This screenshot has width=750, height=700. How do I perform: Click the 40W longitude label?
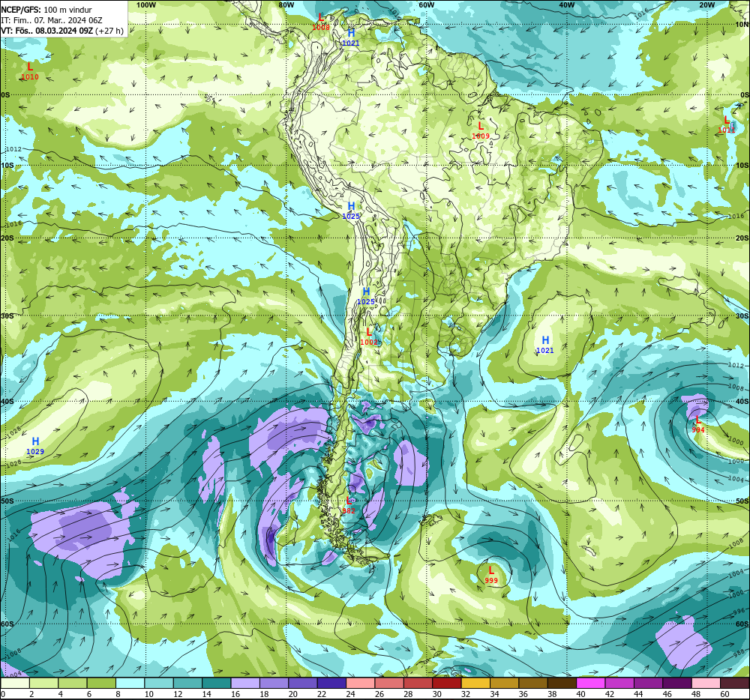(567, 4)
